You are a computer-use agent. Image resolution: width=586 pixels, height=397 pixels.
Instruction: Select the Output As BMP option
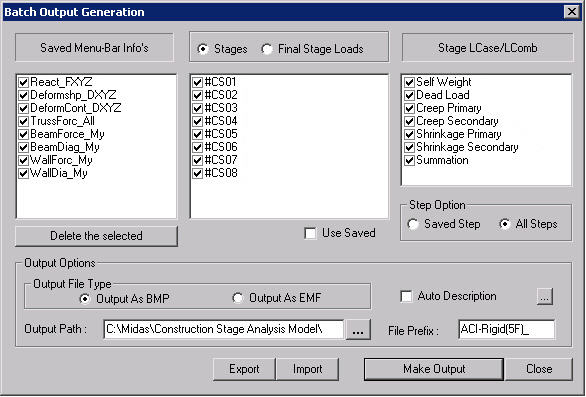coord(85,299)
